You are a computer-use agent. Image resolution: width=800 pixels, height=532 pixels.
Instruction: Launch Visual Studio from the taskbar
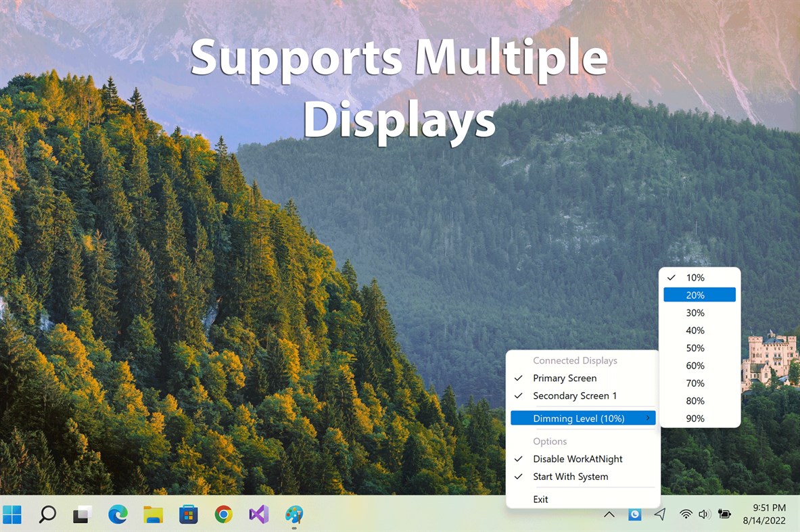point(258,514)
